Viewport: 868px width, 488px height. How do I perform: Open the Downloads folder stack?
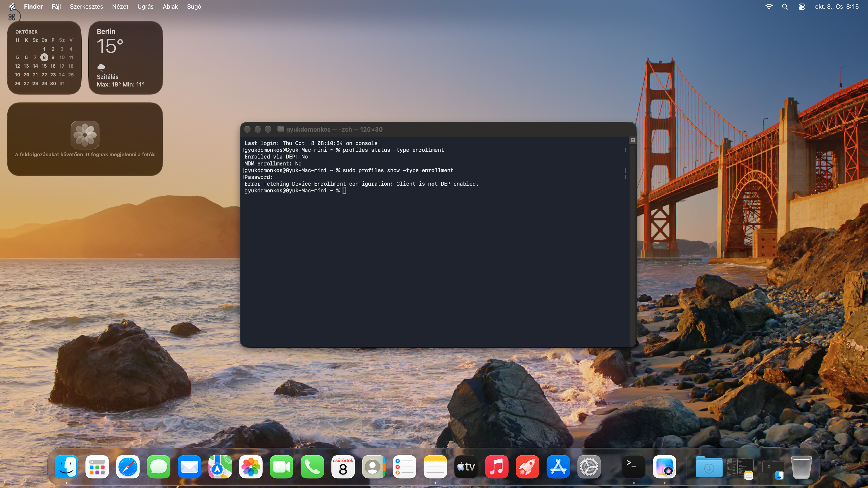[x=709, y=467]
